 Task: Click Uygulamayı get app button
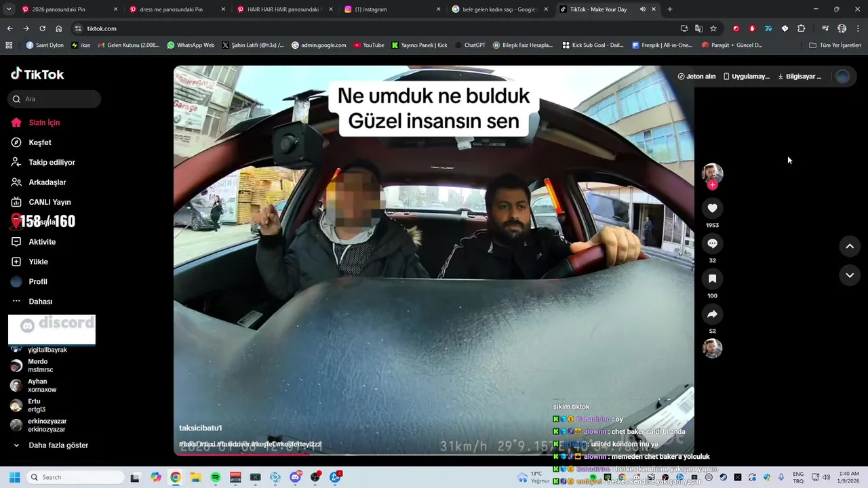point(746,77)
